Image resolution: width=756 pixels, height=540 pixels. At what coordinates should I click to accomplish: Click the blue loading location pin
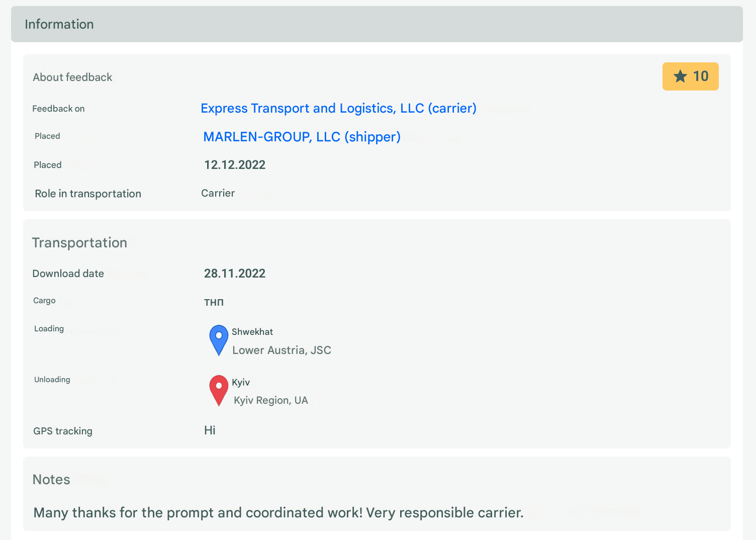pos(219,340)
